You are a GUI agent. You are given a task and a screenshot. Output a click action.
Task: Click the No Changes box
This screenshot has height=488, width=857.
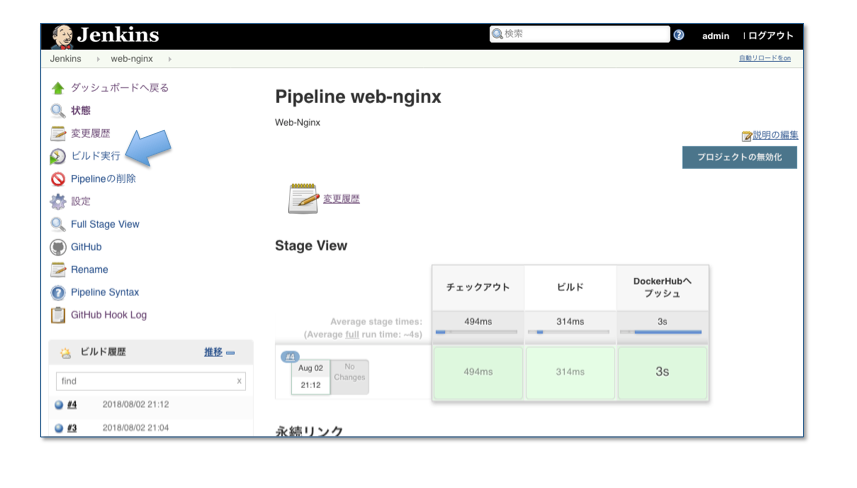point(350,377)
